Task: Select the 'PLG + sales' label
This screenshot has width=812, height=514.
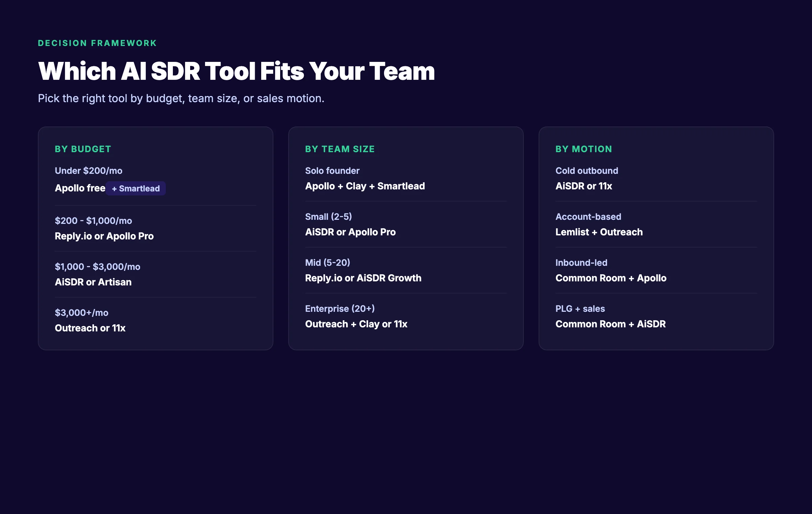Action: point(580,309)
